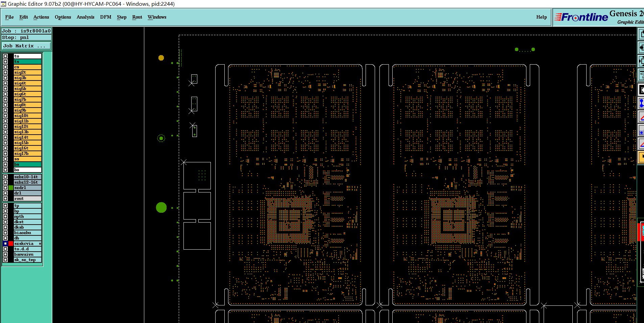The height and width of the screenshot is (323, 644).
Task: Select the to.d.d layer name
Action: 27,249
